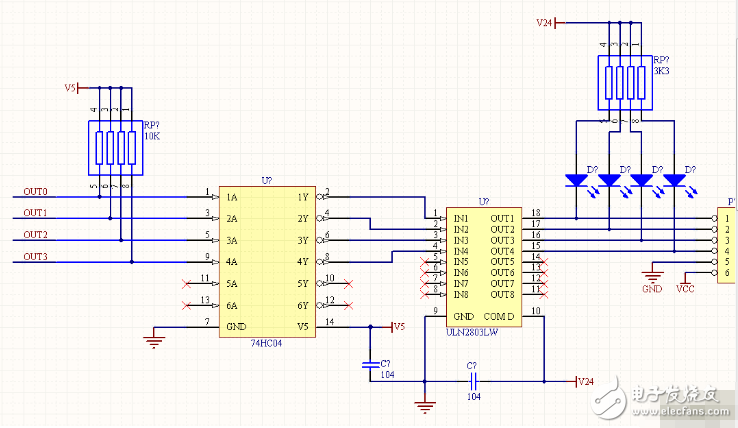Click ground symbol at 74HC04 pin 7
This screenshot has width=738, height=428.
153,339
